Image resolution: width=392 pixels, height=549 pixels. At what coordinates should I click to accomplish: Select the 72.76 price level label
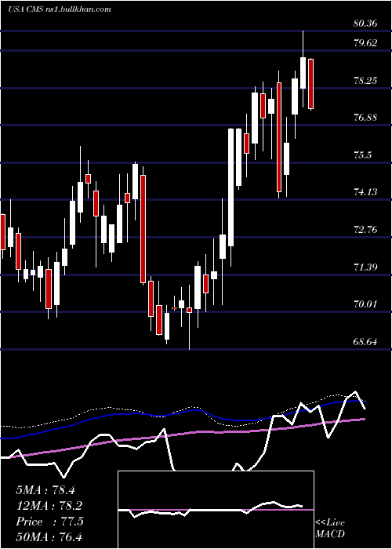pyautogui.click(x=365, y=230)
